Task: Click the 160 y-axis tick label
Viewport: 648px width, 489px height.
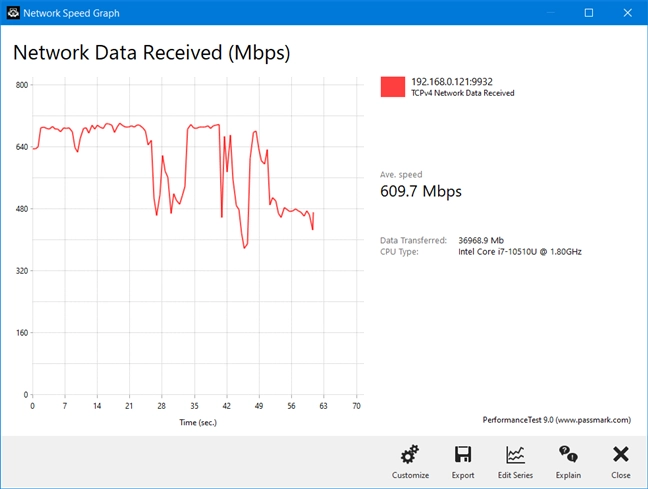Action: click(x=22, y=333)
